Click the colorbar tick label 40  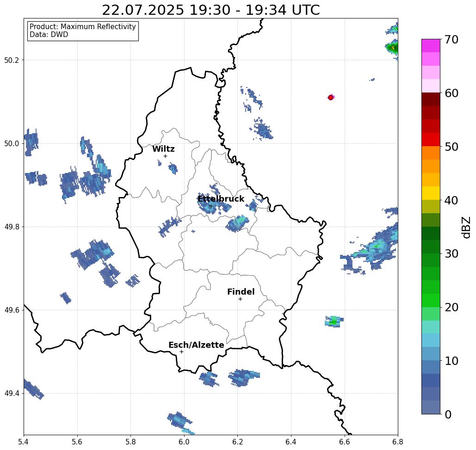click(x=451, y=200)
